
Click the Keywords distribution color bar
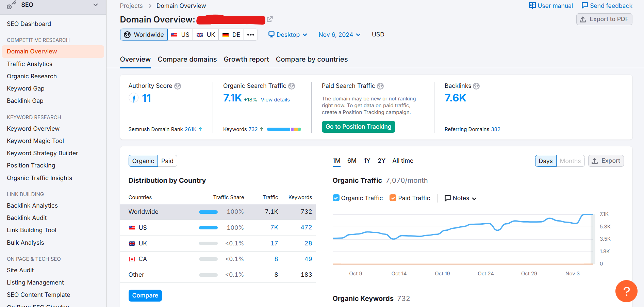pos(284,129)
